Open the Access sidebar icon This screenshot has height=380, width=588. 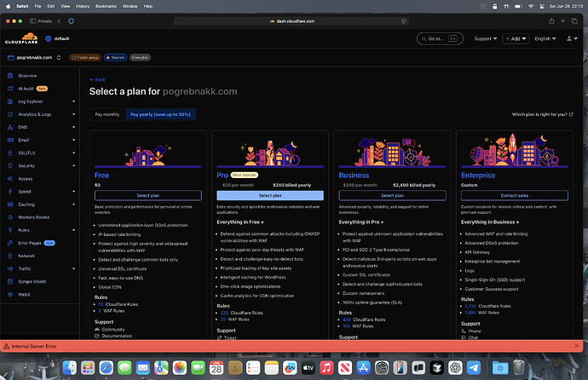pyautogui.click(x=10, y=179)
